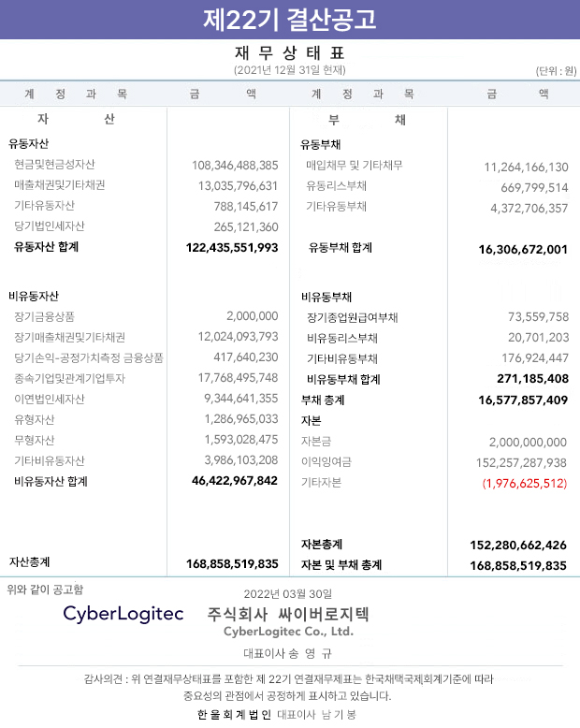Click the 단위 : 원 unit note
Screen dimensions: 580x728
pyautogui.click(x=556, y=71)
